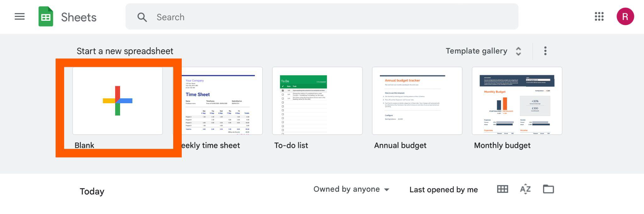644x214 pixels.
Task: Click the search magnifier icon
Action: coord(142,17)
